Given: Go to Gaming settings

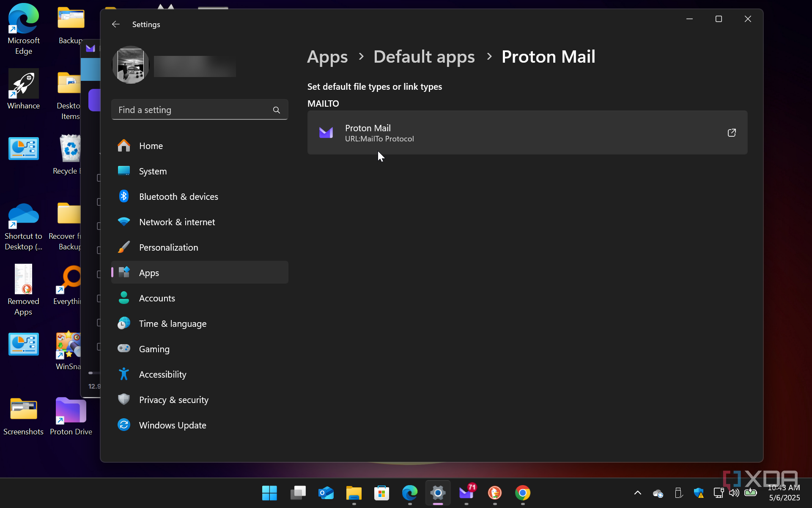Looking at the screenshot, I should point(200,349).
